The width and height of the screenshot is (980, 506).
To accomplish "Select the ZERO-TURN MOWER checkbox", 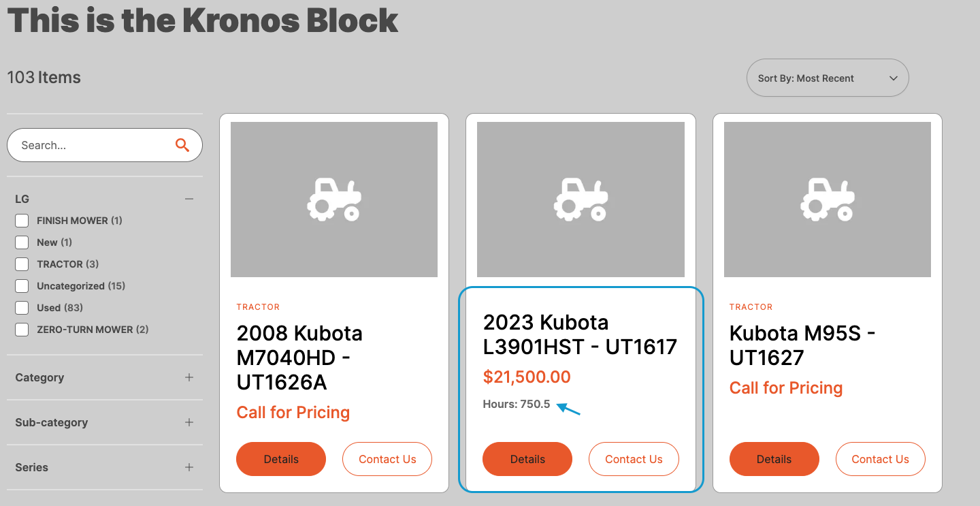I will pos(22,330).
